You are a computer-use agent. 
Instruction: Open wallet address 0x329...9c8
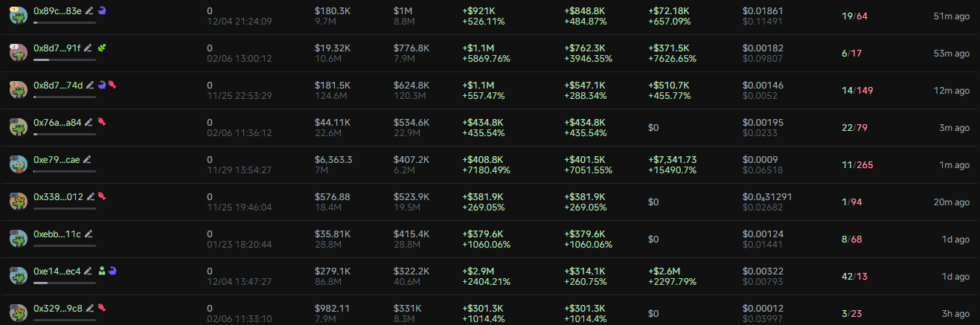[58, 308]
